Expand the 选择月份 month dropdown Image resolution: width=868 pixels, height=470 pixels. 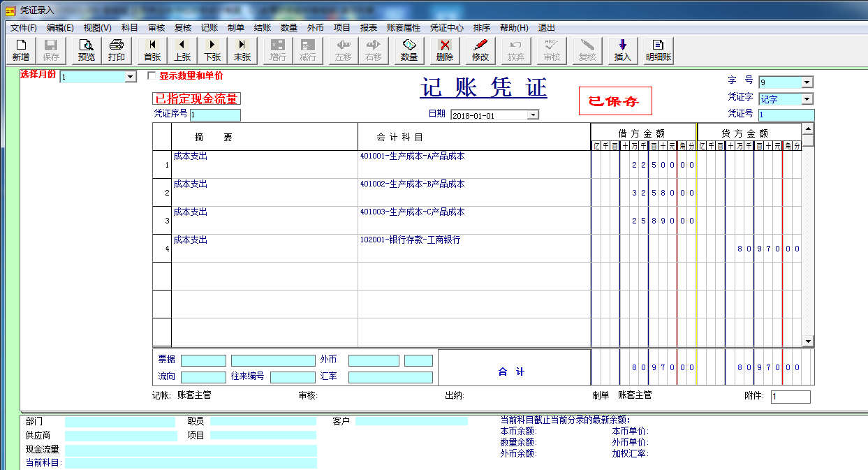coord(131,78)
